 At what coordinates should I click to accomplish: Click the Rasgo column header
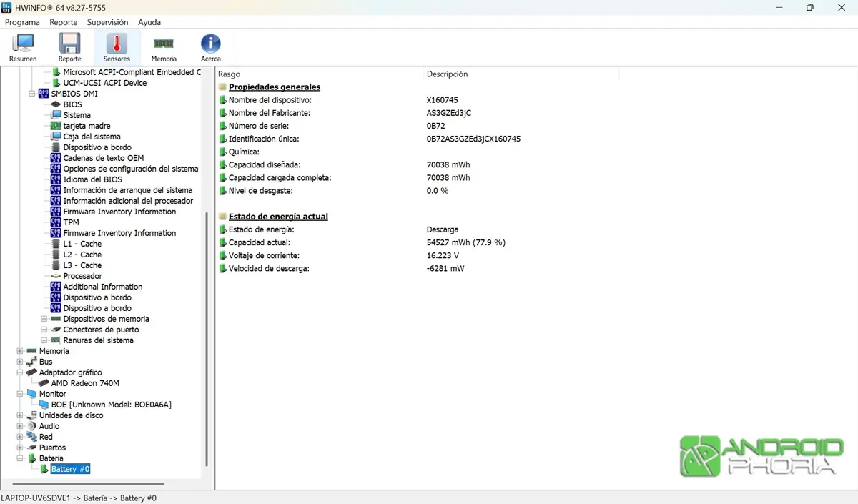pos(230,74)
